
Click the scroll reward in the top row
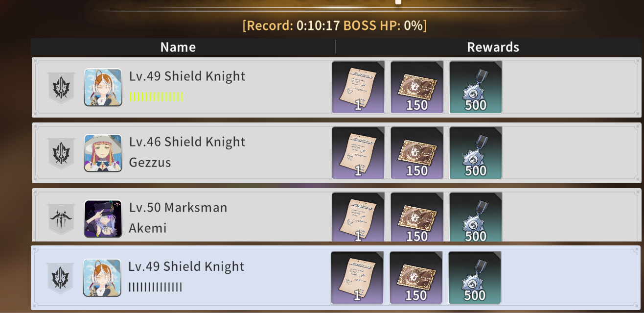point(358,87)
